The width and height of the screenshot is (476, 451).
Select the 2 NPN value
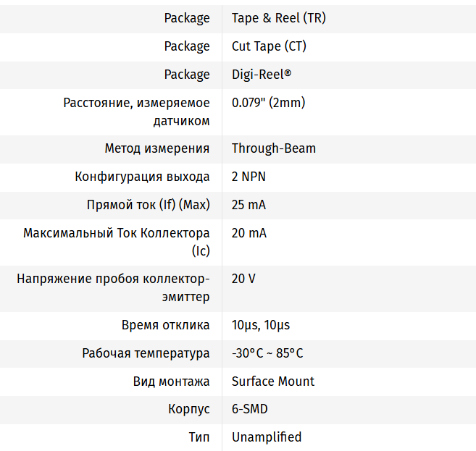[x=249, y=177]
